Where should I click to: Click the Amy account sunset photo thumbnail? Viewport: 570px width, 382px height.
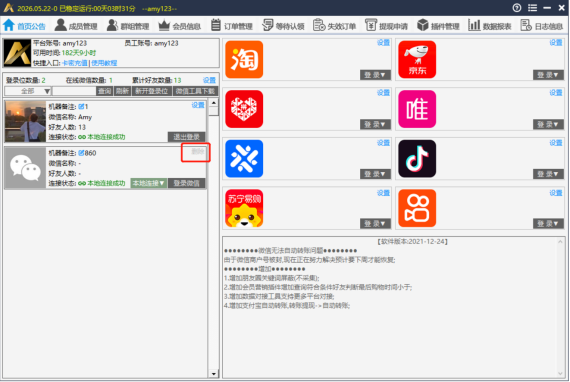pos(25,121)
